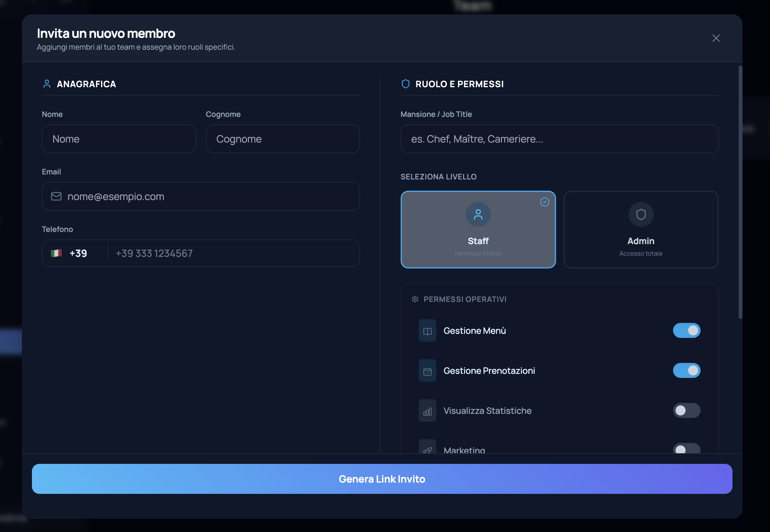Click the user icon beside ANAGRAFICA
Viewport: 770px width, 532px height.
click(x=47, y=84)
